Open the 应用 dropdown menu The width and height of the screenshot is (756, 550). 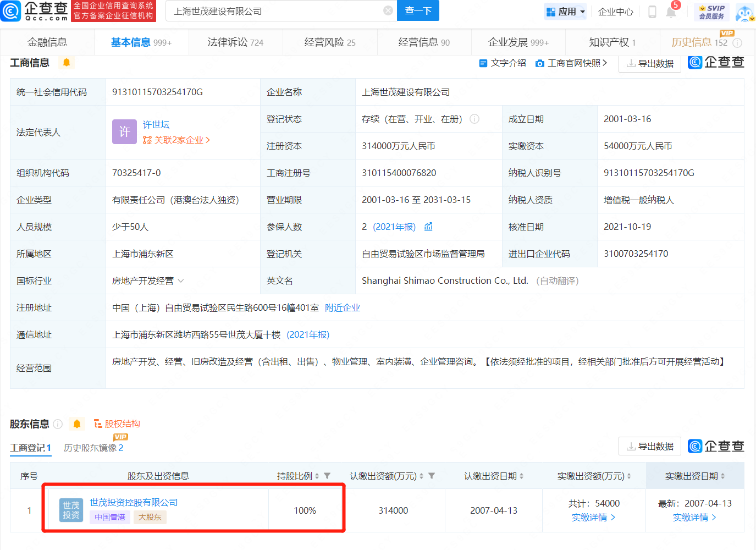[x=565, y=12]
